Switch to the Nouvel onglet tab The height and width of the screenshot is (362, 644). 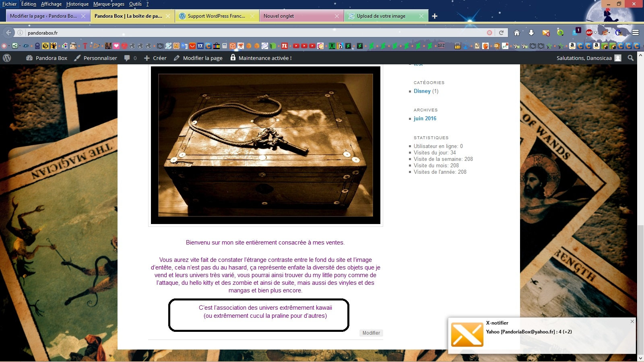coord(301,16)
